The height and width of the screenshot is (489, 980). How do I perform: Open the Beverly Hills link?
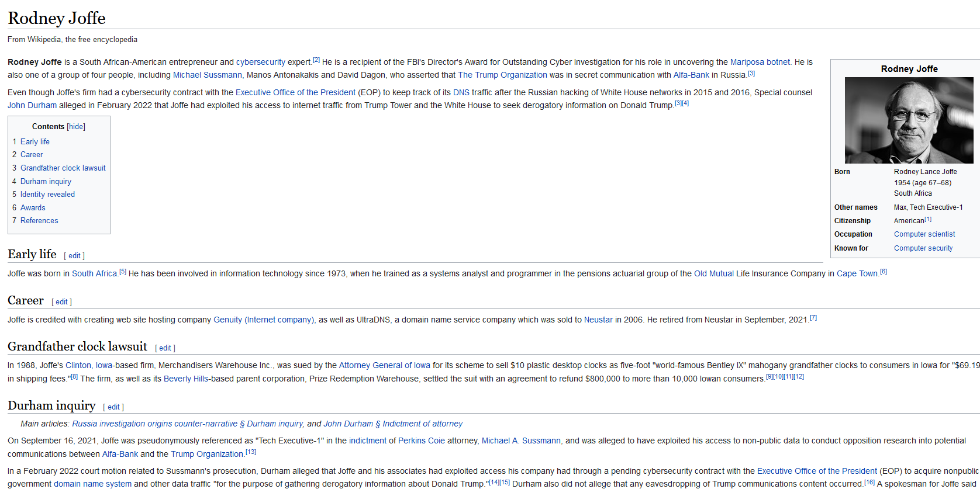186,379
